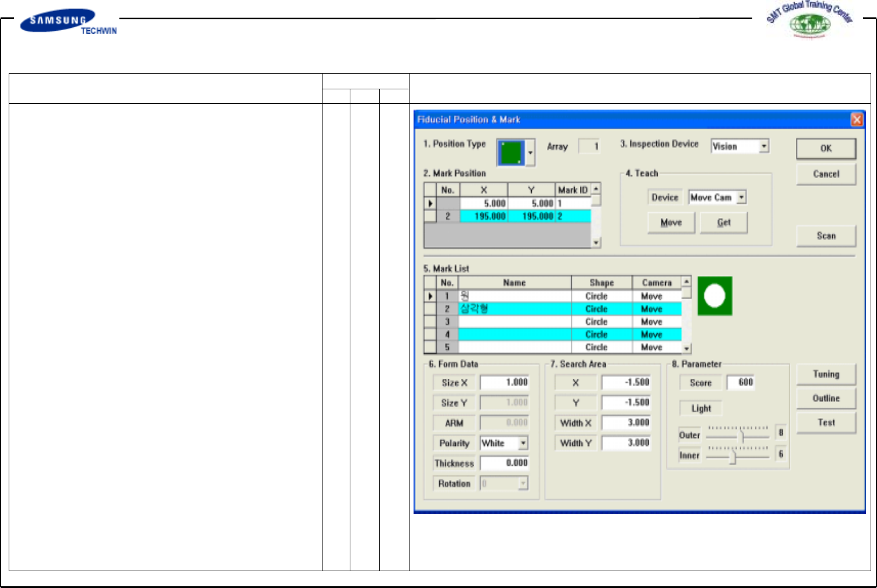This screenshot has width=877, height=588.
Task: Select mark position row 2
Action: 447,216
